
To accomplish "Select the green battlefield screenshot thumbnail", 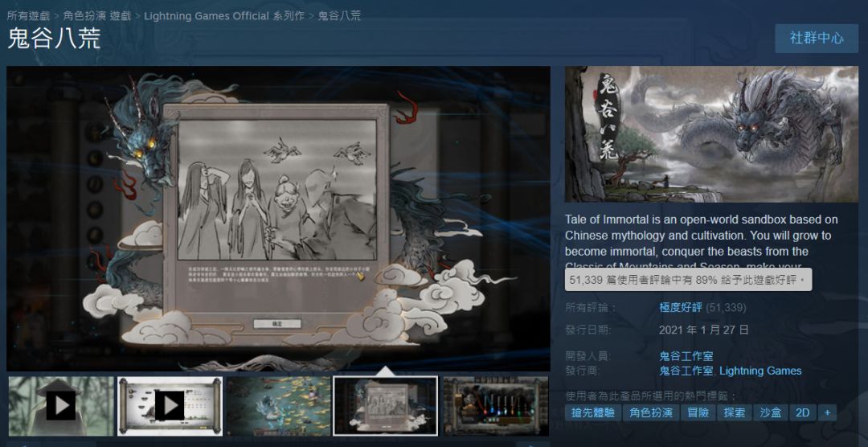I will point(278,406).
